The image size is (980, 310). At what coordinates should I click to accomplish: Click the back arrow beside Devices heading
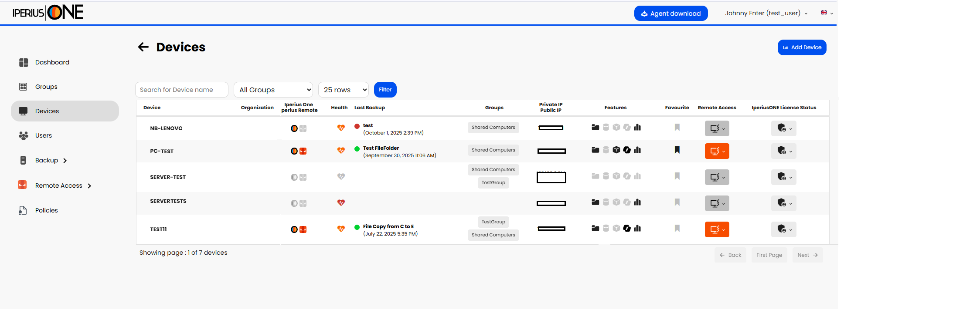143,47
